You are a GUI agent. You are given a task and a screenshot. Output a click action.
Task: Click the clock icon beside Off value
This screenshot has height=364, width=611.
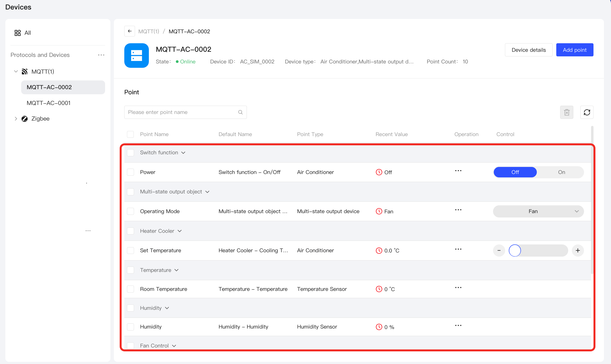coord(379,172)
